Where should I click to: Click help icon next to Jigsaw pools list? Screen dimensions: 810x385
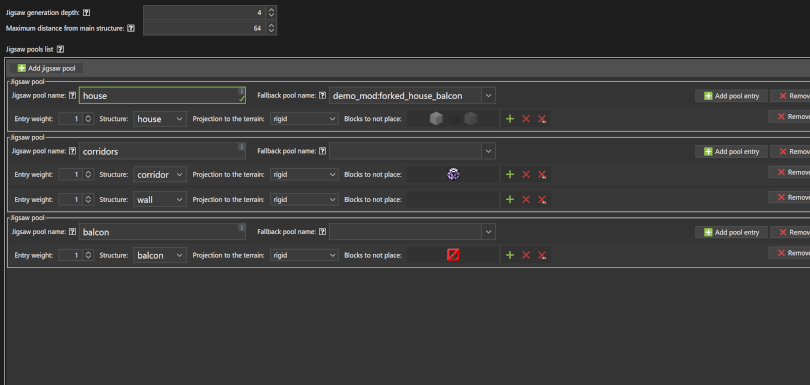pyautogui.click(x=60, y=50)
